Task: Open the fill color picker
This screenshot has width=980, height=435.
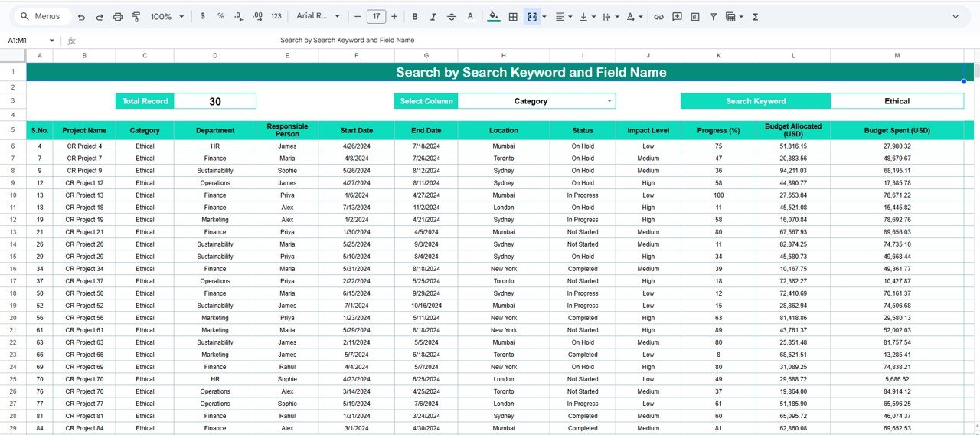Action: [x=493, y=16]
